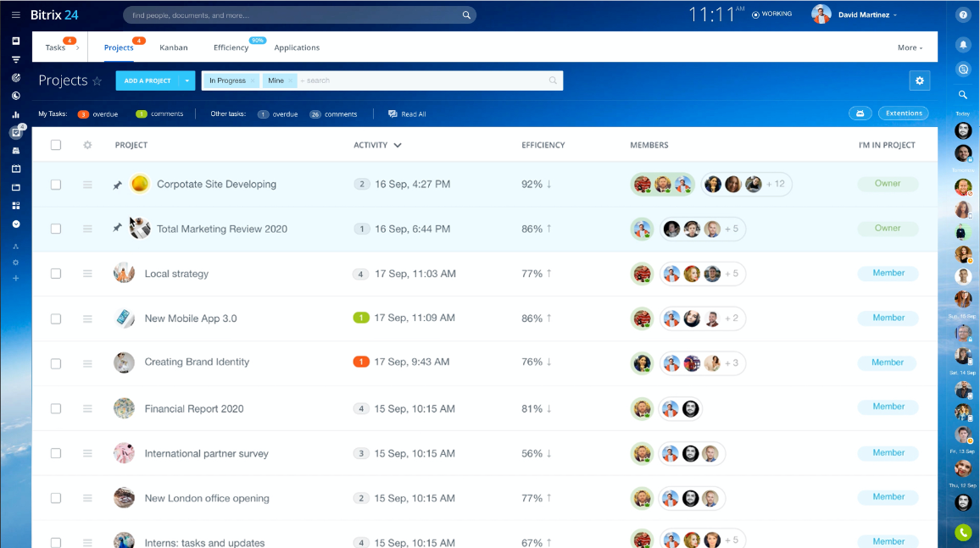Sort by the Activity column
980x548 pixels.
click(x=377, y=145)
